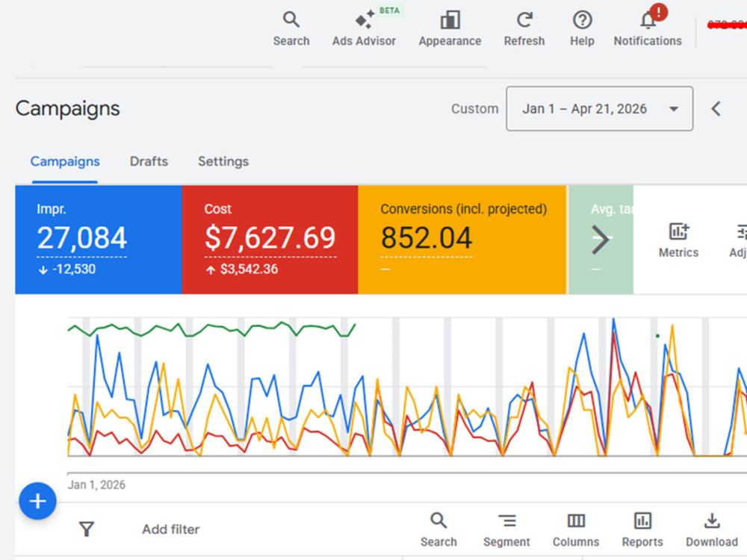Switch to the Campaigns tab
The image size is (747, 560).
point(65,161)
